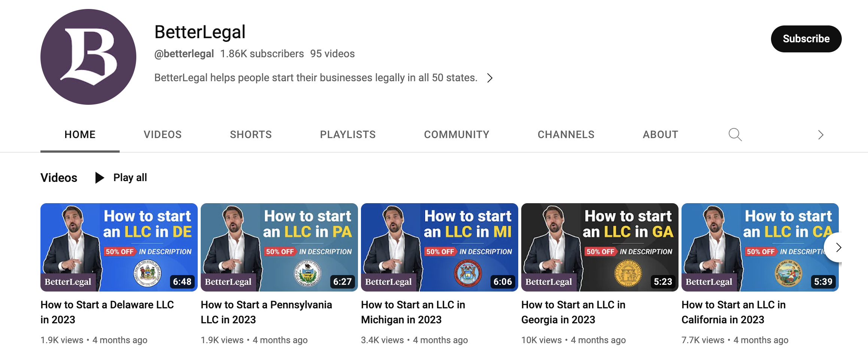Click the 6:06 duration badge
Image resolution: width=868 pixels, height=357 pixels.
[503, 282]
